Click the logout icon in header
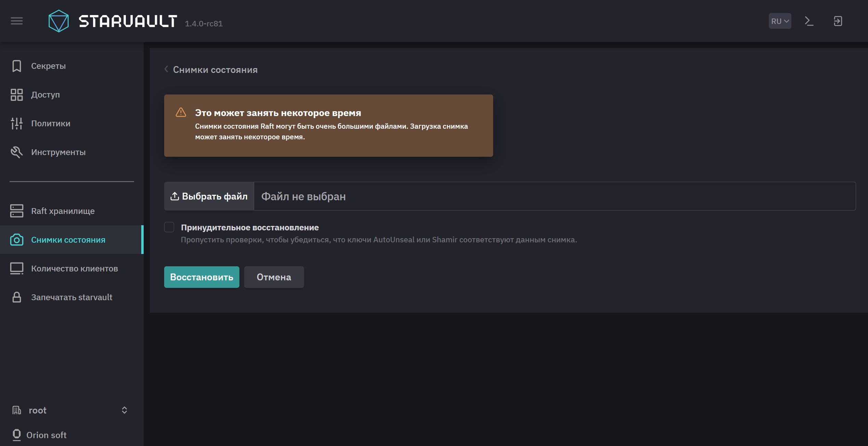The width and height of the screenshot is (868, 446). (x=838, y=21)
